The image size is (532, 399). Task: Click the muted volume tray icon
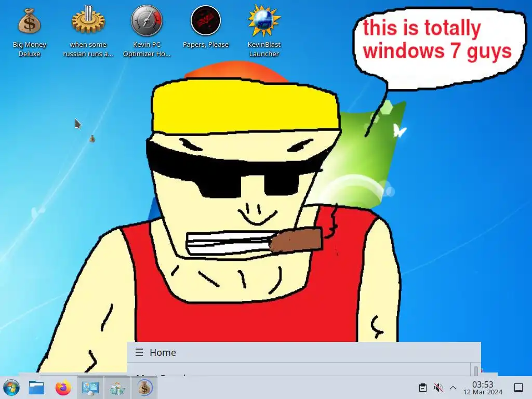pyautogui.click(x=438, y=388)
